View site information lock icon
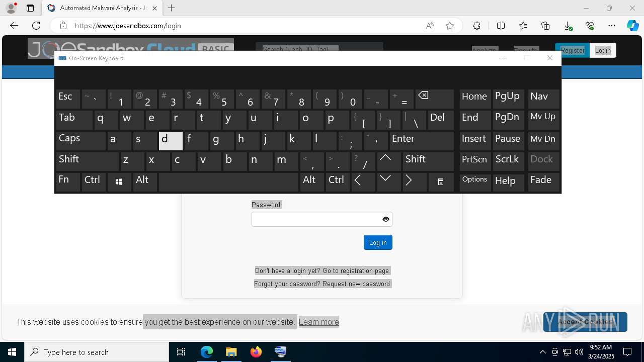Screen dimensions: 644x362 63,26
